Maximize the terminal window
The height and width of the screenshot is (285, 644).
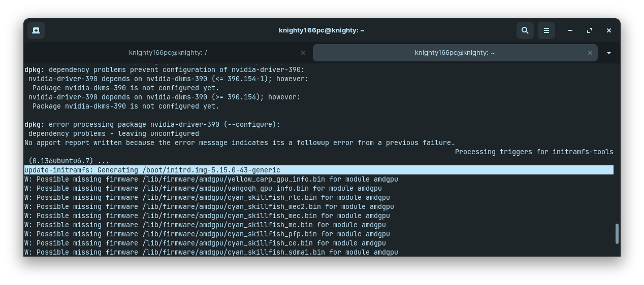coord(590,30)
